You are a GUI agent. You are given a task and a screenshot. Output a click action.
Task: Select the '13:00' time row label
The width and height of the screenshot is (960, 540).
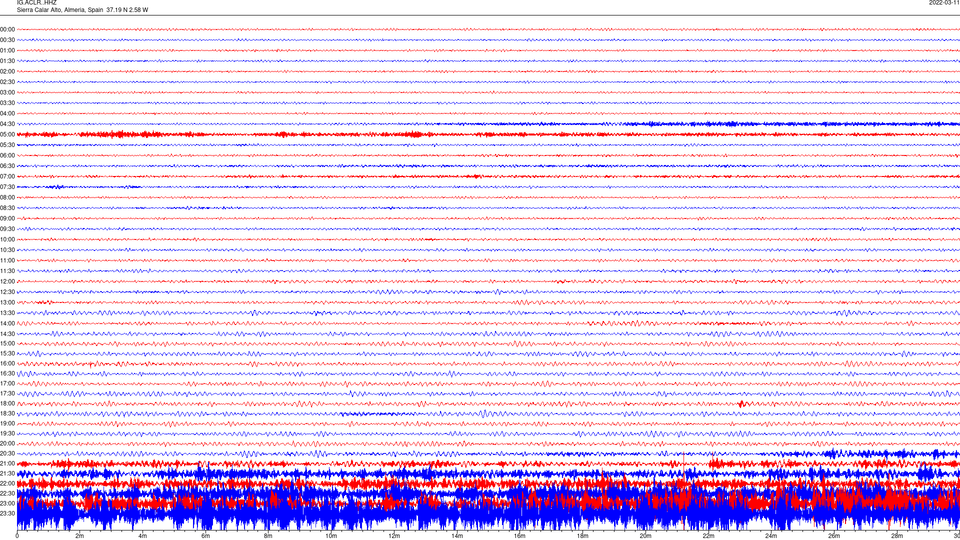click(x=7, y=302)
